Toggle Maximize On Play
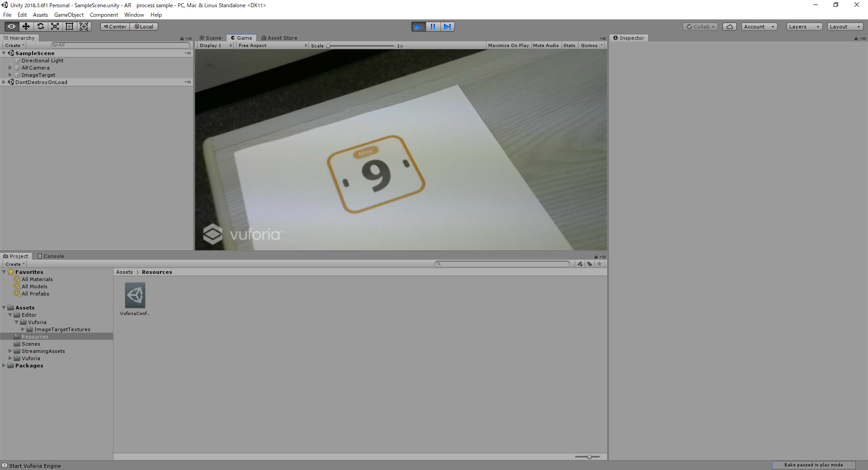 pyautogui.click(x=508, y=46)
